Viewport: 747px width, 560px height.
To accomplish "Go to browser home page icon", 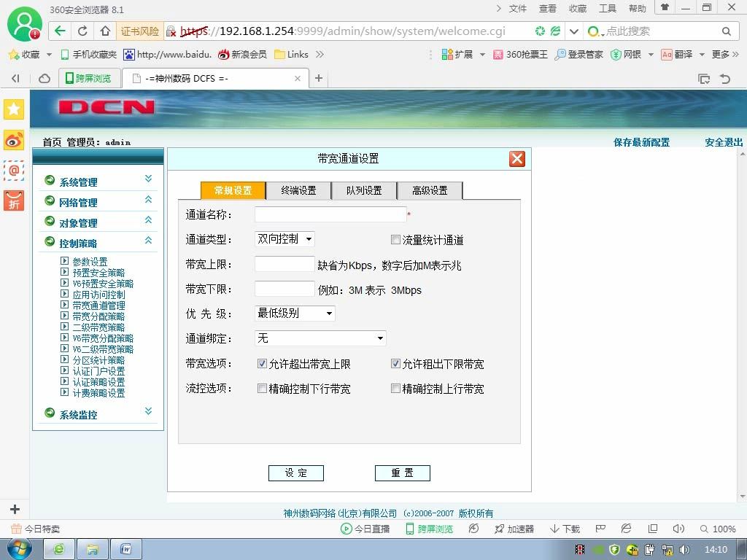I will pos(105,31).
